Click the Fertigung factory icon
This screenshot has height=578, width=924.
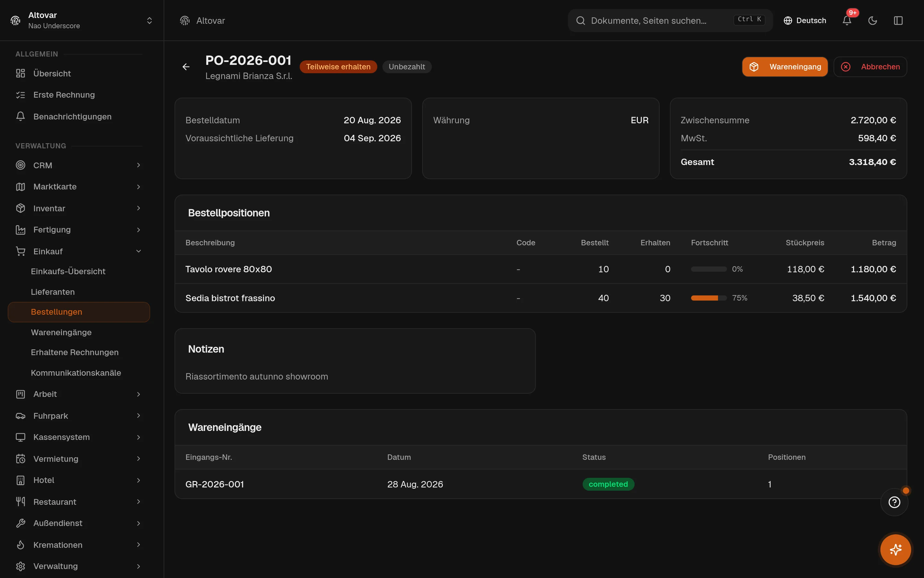(21, 230)
